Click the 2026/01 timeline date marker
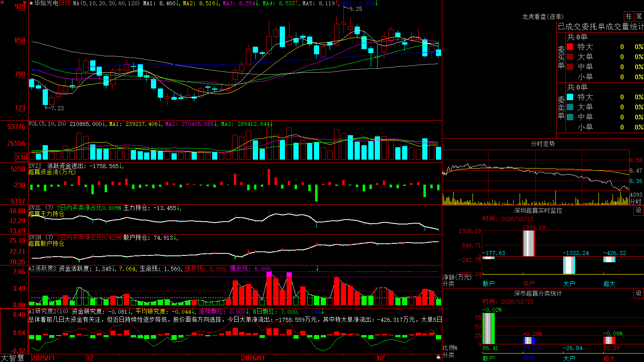Viewport: 644px width, 362px height. click(254, 358)
